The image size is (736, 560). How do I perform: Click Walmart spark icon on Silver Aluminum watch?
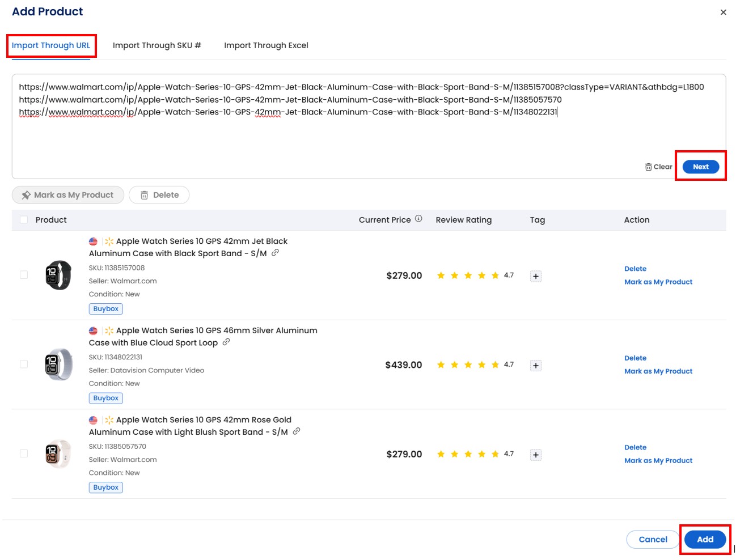tap(109, 331)
